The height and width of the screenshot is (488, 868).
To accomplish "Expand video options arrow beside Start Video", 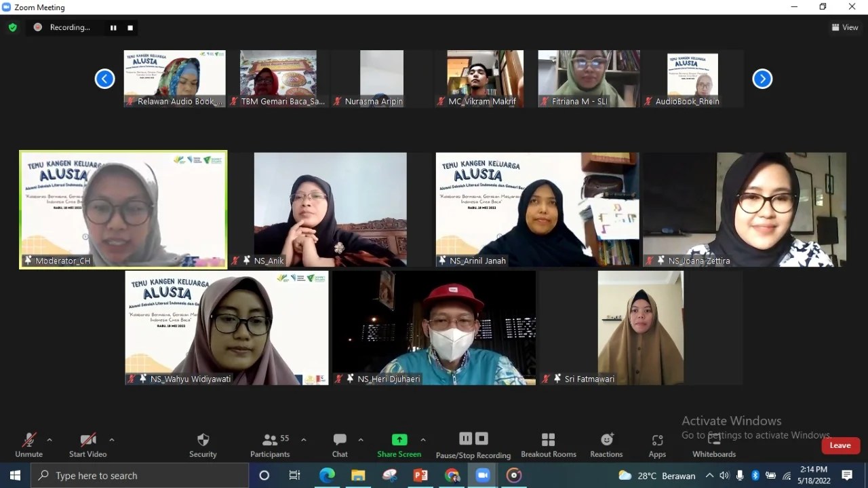I will [111, 440].
